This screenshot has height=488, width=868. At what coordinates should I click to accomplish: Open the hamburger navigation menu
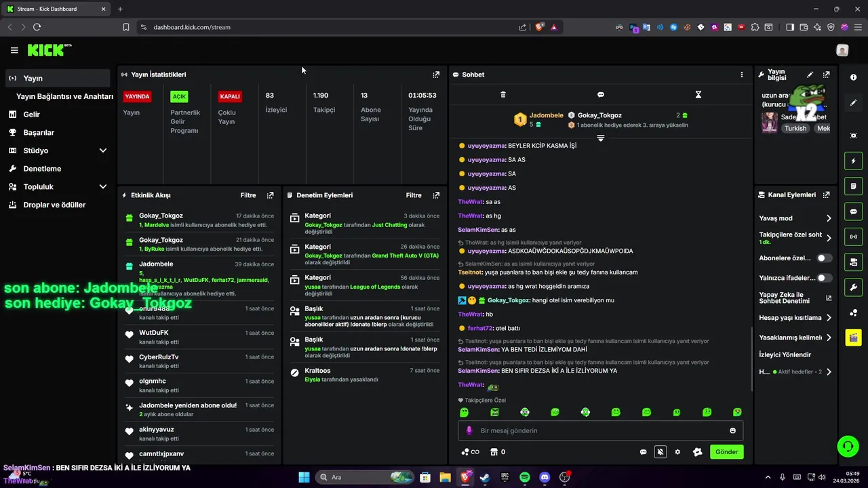tap(14, 50)
